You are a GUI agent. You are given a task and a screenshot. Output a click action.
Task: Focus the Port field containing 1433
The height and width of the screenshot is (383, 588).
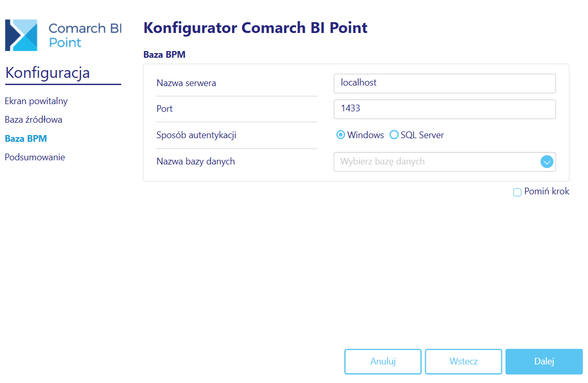pyautogui.click(x=445, y=109)
